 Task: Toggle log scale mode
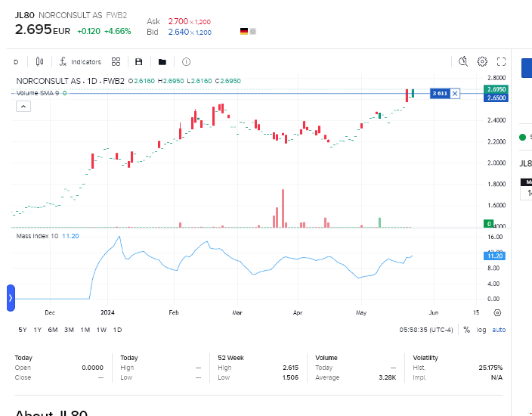pyautogui.click(x=481, y=330)
